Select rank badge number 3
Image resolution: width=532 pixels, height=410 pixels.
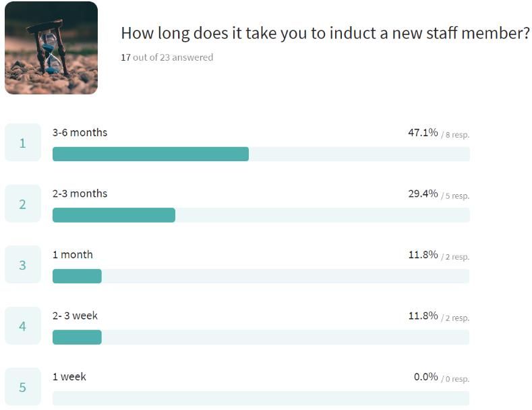click(23, 265)
